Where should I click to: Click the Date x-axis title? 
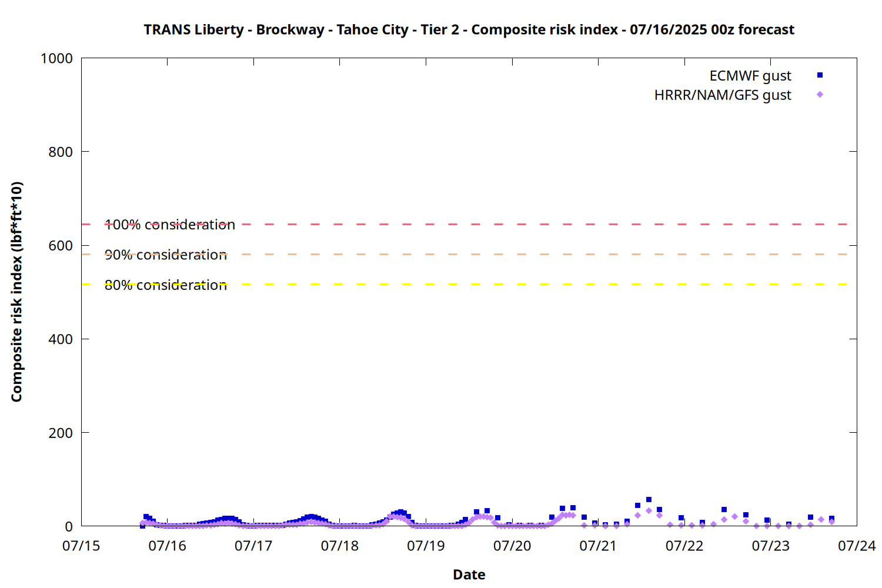pos(469,574)
